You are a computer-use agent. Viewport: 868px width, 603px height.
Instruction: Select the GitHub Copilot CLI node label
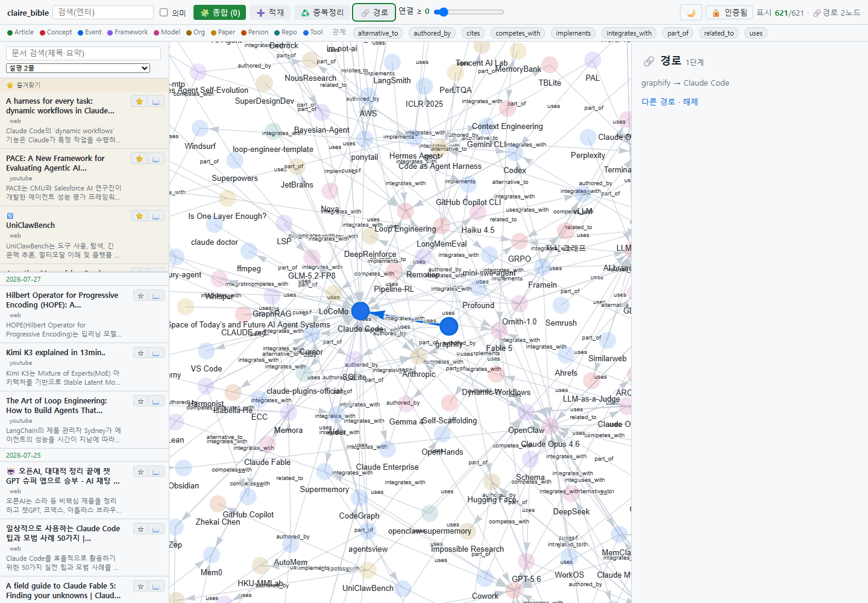click(468, 202)
